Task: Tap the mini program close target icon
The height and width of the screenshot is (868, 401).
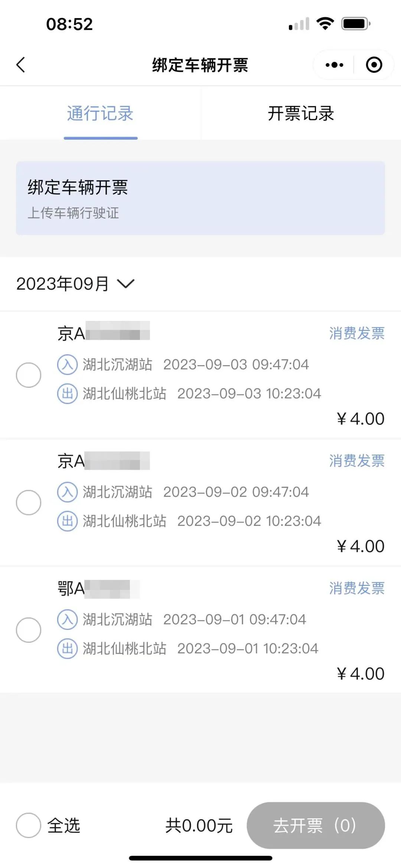Action: coord(374,65)
